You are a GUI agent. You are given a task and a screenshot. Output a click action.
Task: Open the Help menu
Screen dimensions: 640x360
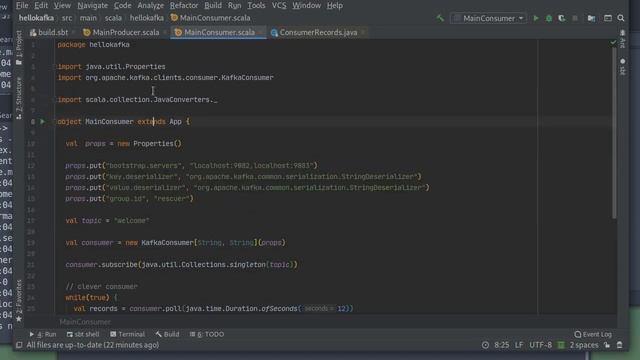(x=335, y=5)
